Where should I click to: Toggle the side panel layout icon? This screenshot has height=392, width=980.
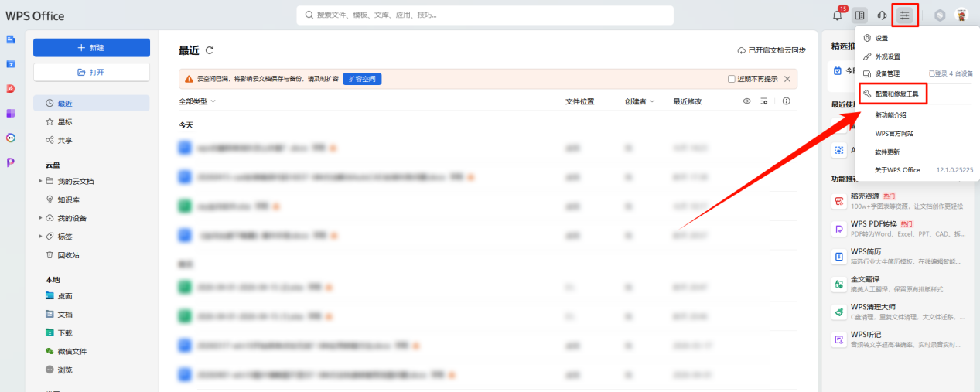tap(860, 15)
